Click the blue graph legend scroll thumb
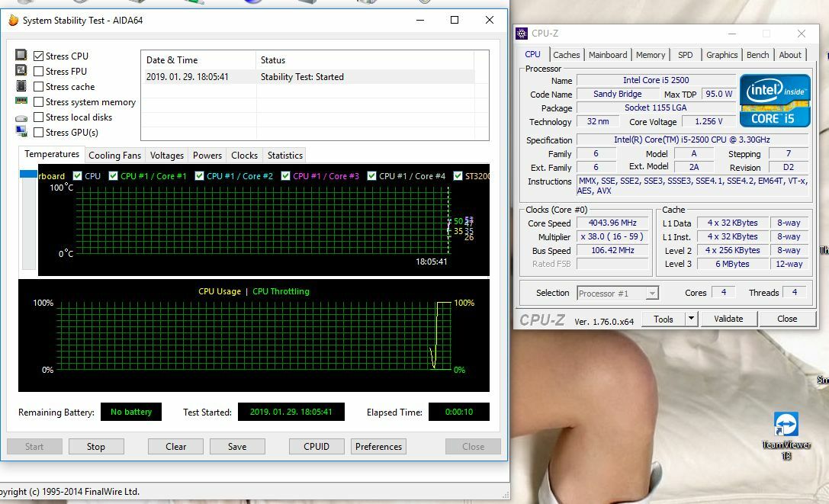The width and height of the screenshot is (829, 504). 28,174
